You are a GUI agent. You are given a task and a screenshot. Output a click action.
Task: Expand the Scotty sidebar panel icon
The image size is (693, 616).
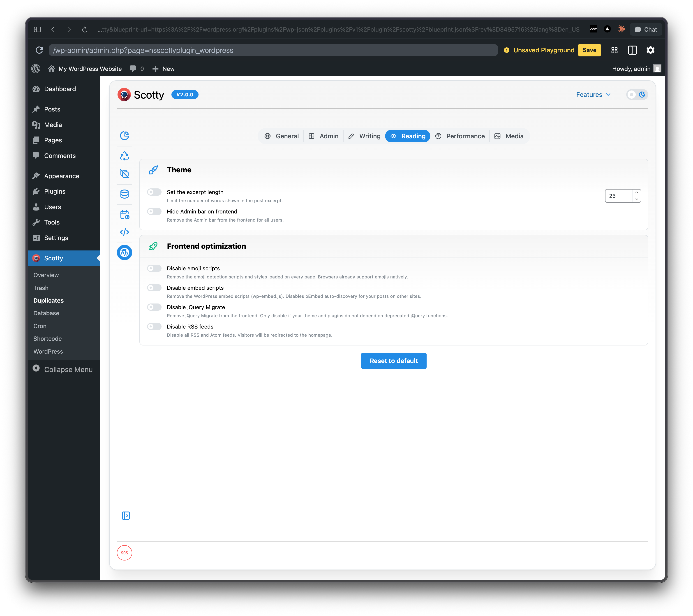click(125, 516)
